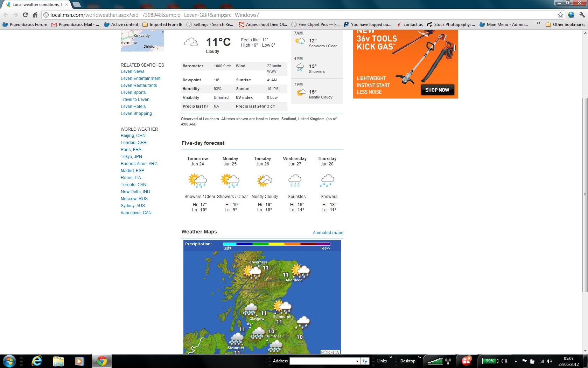Open the Other bookmarks folder
This screenshot has height=368, width=588.
[x=565, y=25]
